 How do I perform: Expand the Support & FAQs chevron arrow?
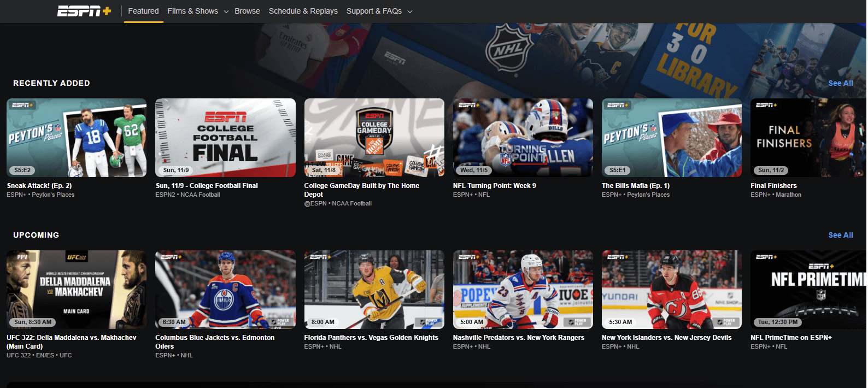coord(410,11)
